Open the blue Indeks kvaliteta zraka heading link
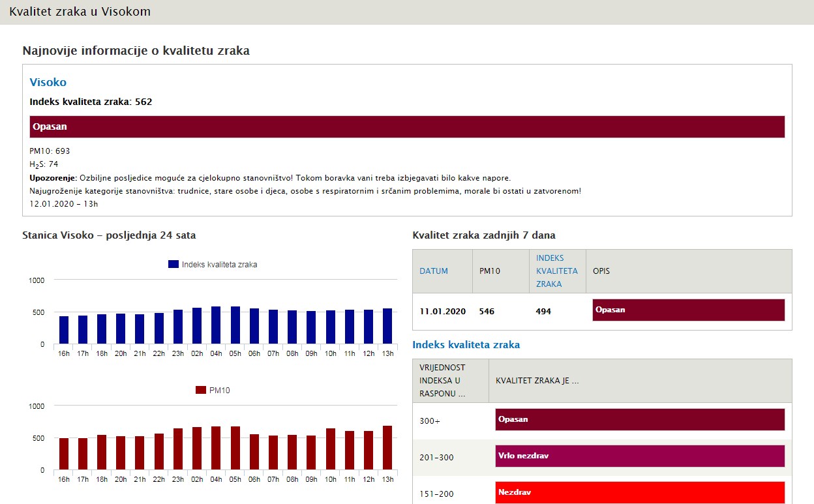The width and height of the screenshot is (814, 504). tap(466, 345)
